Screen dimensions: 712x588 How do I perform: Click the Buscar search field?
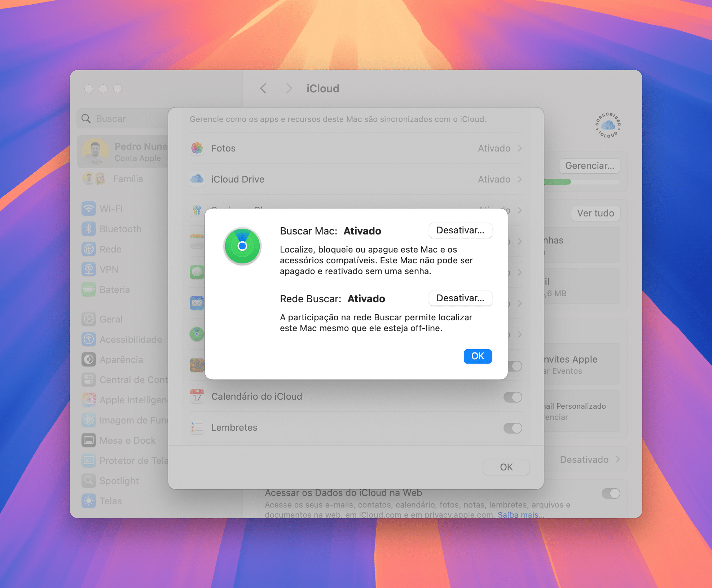pyautogui.click(x=123, y=119)
